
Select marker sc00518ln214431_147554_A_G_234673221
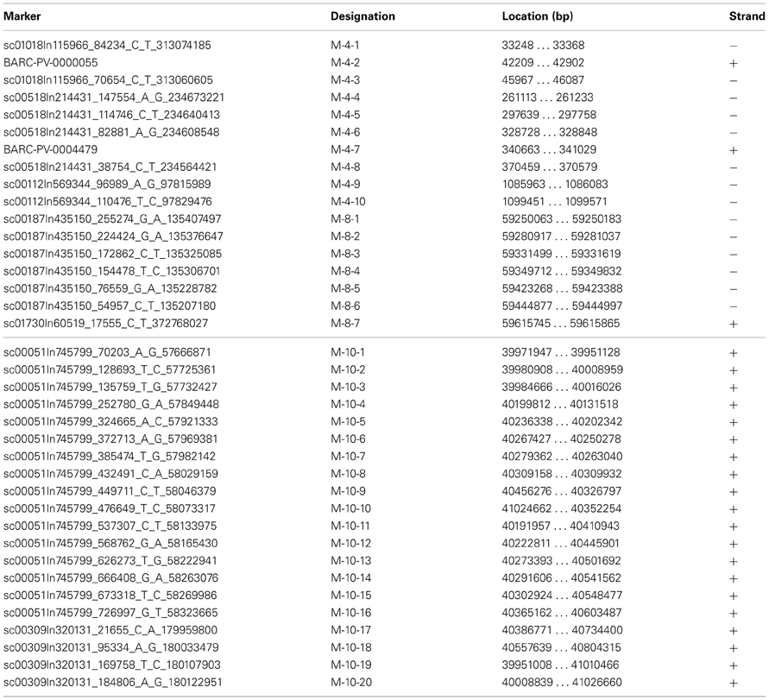click(x=114, y=98)
